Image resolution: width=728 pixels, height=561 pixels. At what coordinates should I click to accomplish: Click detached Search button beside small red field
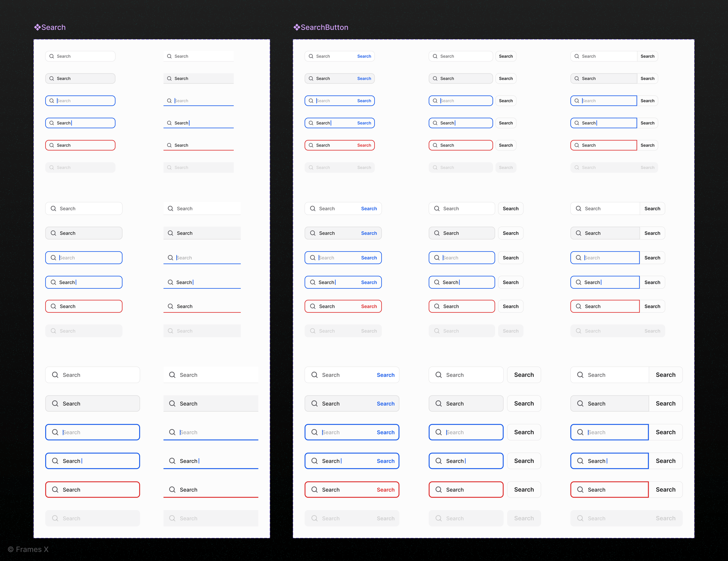pos(506,145)
